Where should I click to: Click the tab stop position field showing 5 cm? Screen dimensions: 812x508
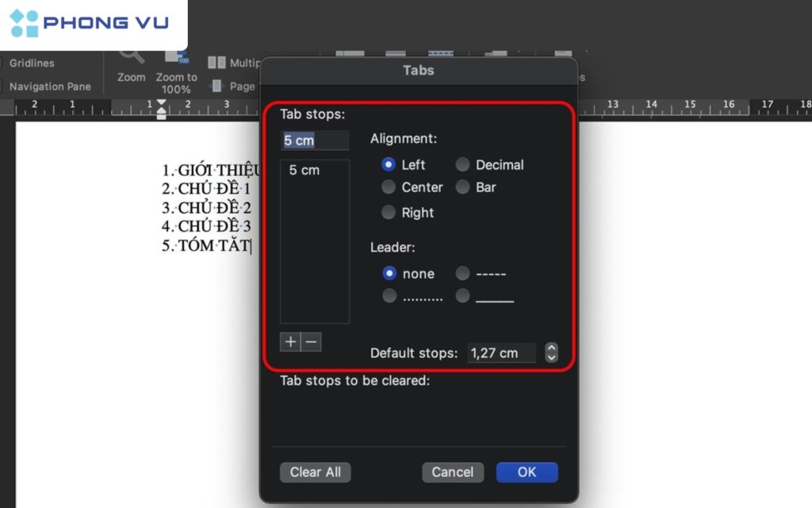[315, 140]
